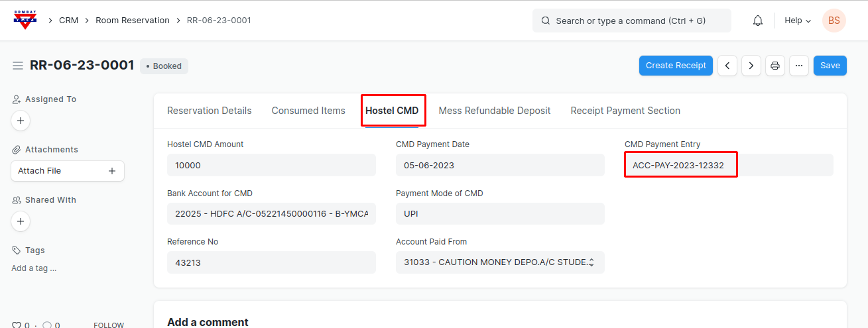Click the Bombay YMCA logo icon
Screen dimensions: 868x328
(25, 20)
